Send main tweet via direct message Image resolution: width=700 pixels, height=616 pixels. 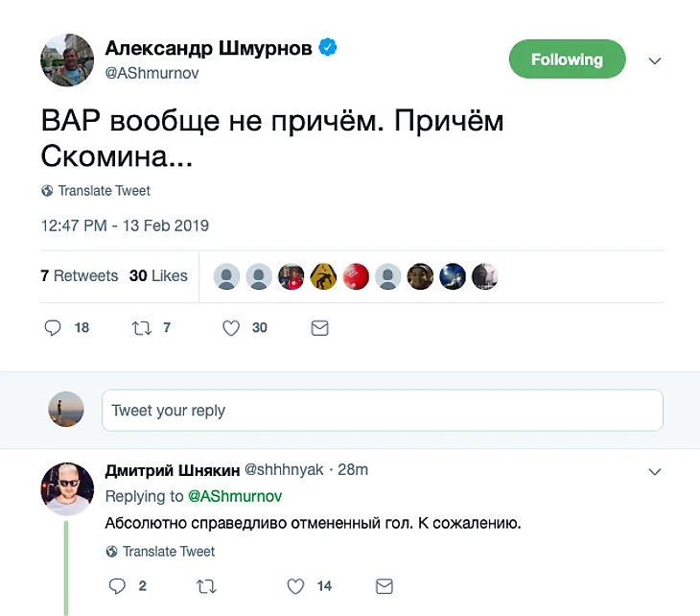click(x=320, y=328)
